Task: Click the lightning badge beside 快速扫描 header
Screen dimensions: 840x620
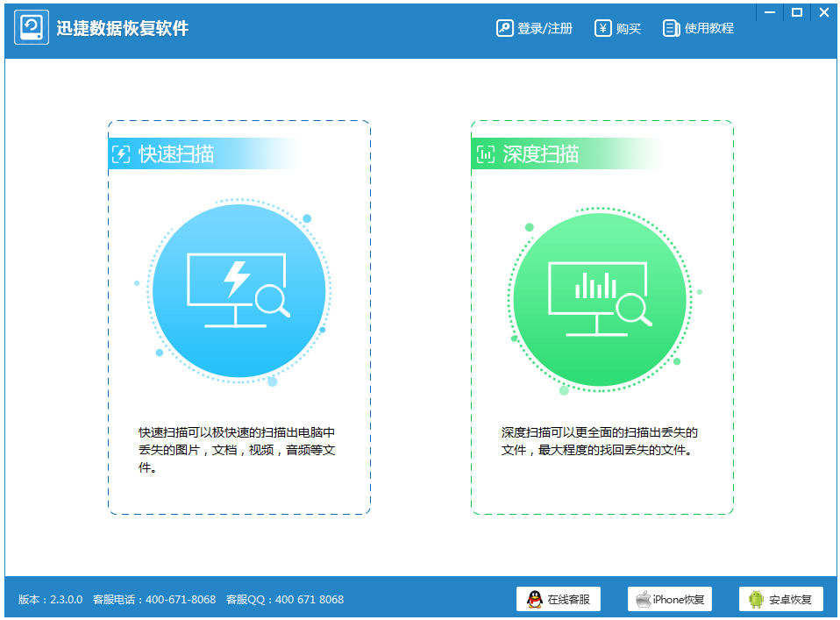Action: pos(120,153)
